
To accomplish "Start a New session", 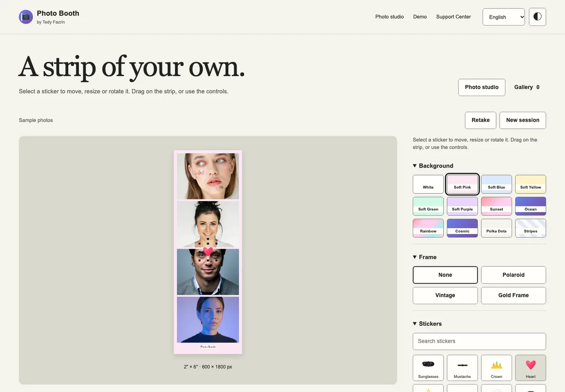I will pos(523,120).
